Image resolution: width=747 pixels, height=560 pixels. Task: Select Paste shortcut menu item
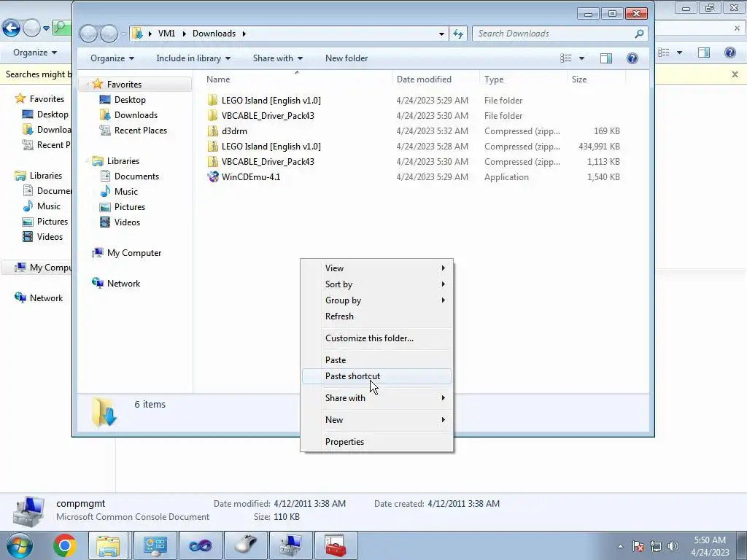(376, 376)
